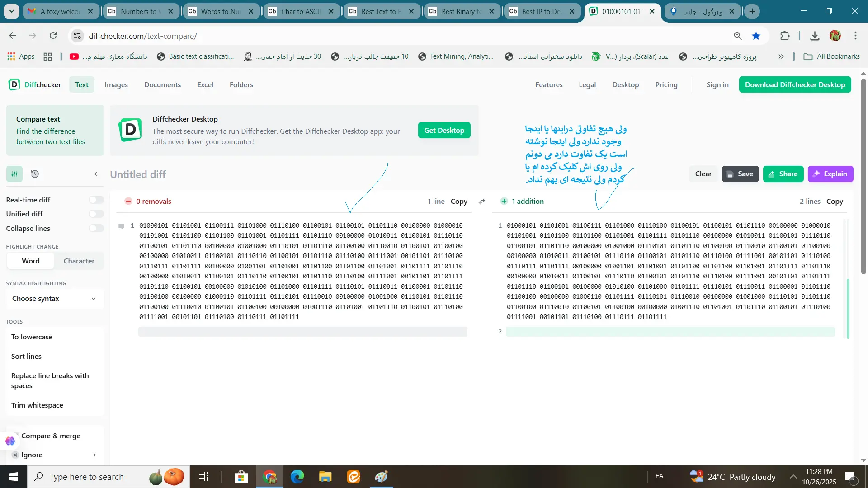Screen dimensions: 868x488
Task: Collapse the left sidebar panel arrow
Action: click(x=95, y=174)
